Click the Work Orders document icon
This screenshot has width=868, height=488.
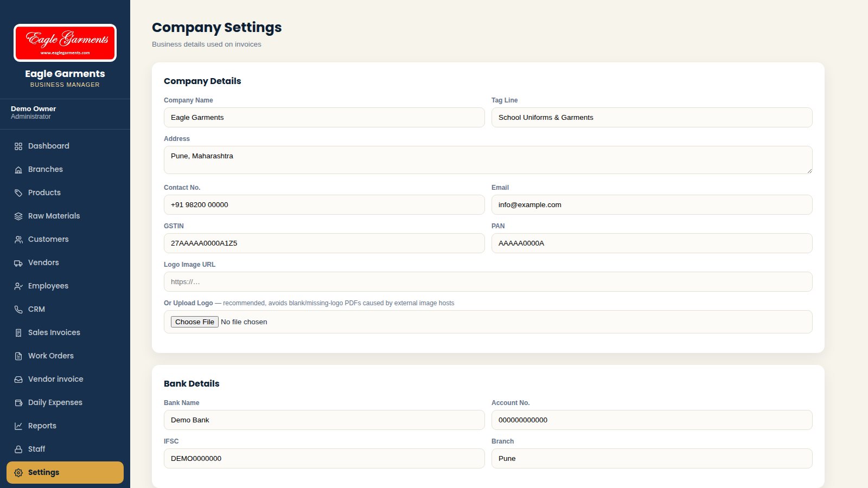(18, 356)
